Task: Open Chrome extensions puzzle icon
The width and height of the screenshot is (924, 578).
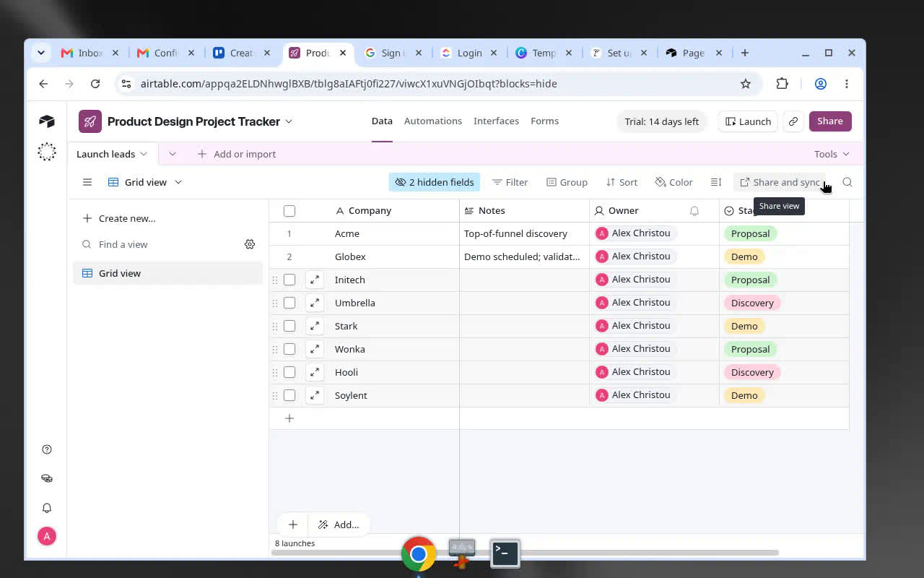Action: (x=783, y=84)
